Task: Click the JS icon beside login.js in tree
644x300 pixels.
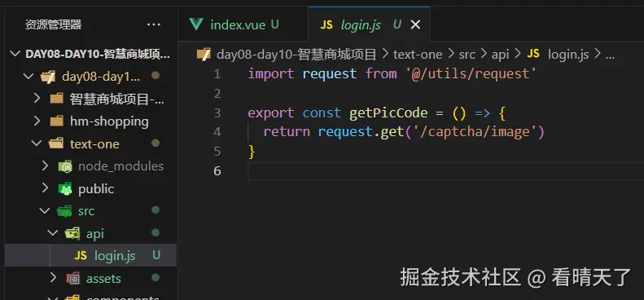Action: (81, 256)
